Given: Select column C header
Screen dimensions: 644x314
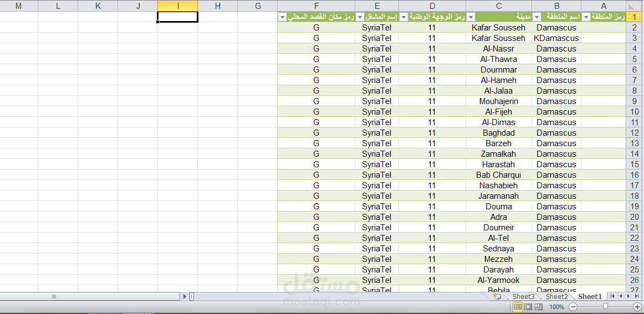Looking at the screenshot, I should coord(499,6).
